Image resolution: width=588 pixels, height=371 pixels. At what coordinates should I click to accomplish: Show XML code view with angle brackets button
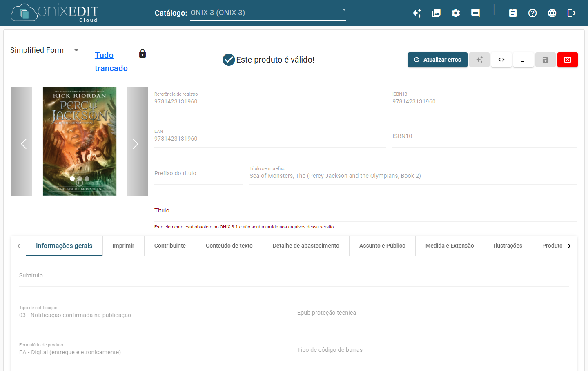[x=501, y=60]
